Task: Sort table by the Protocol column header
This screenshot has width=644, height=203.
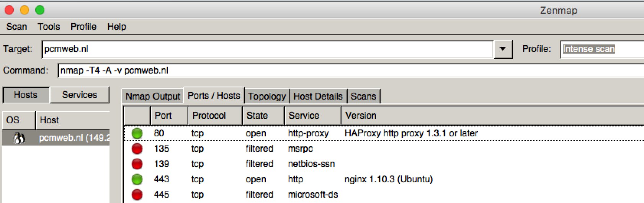Action: click(215, 115)
